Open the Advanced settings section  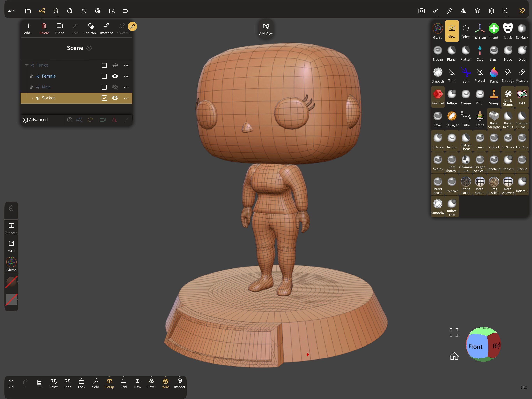click(x=35, y=120)
